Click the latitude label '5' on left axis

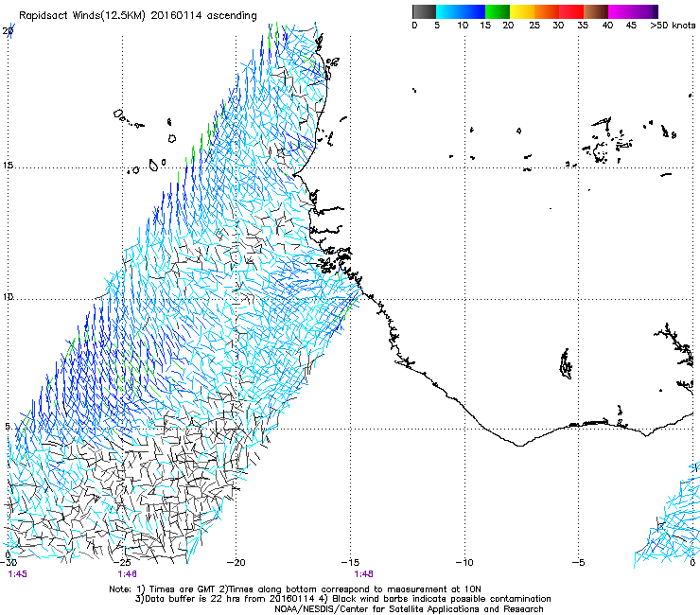click(8, 427)
